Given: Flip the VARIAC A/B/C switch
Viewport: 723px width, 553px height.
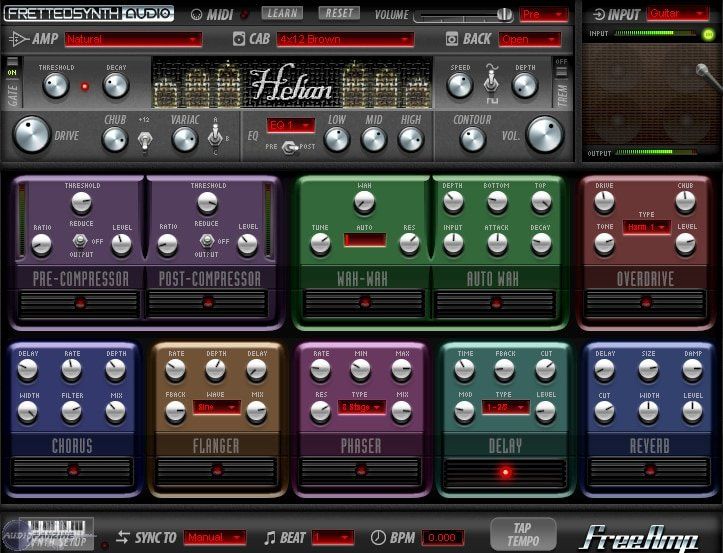Looking at the screenshot, I should coord(214,136).
